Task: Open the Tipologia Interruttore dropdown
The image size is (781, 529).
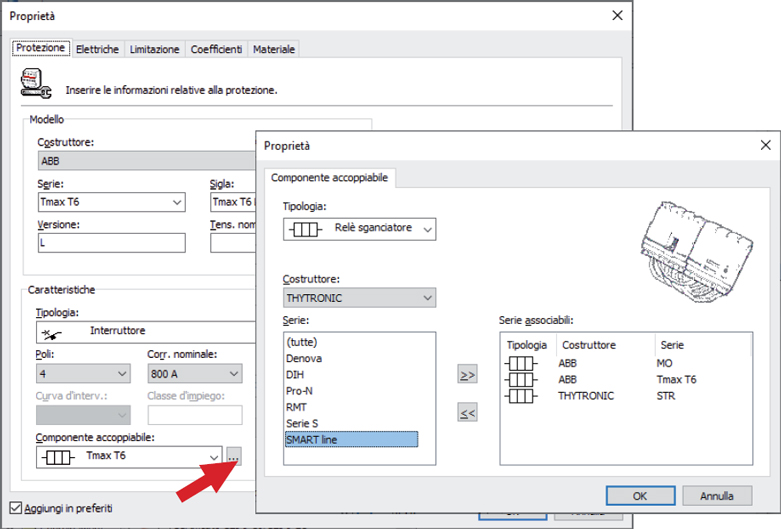Action: tap(145, 332)
